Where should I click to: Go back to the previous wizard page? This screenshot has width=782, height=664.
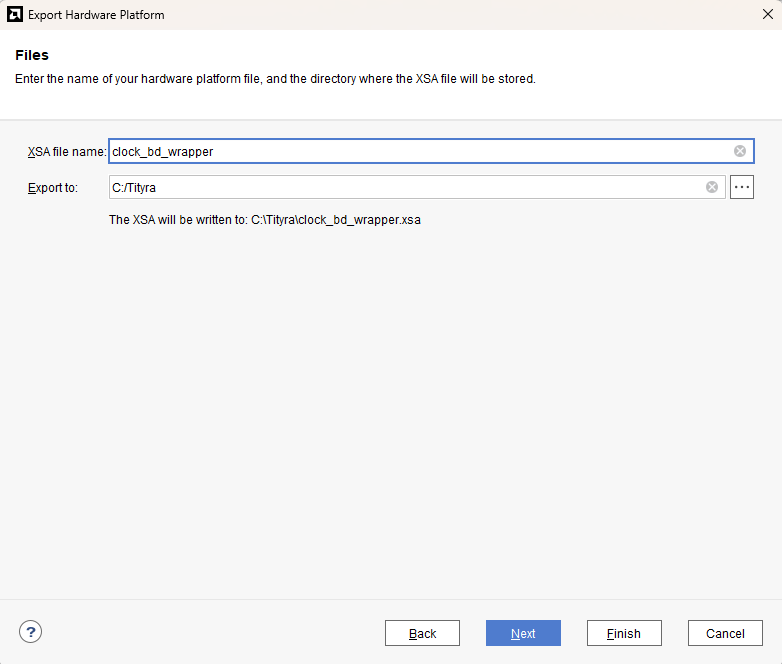tap(422, 633)
